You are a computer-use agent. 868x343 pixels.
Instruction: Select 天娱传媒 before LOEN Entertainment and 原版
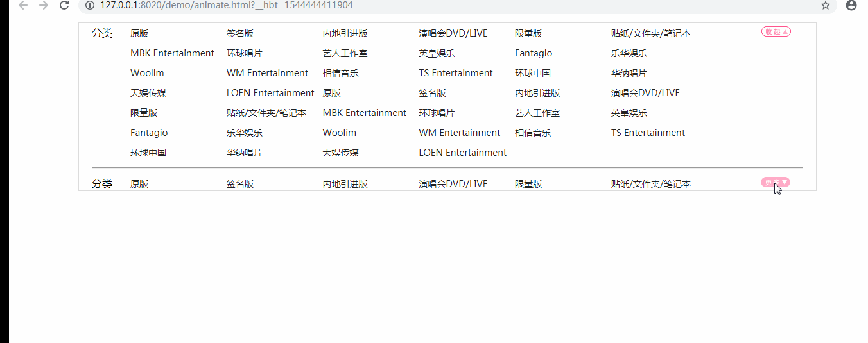148,93
